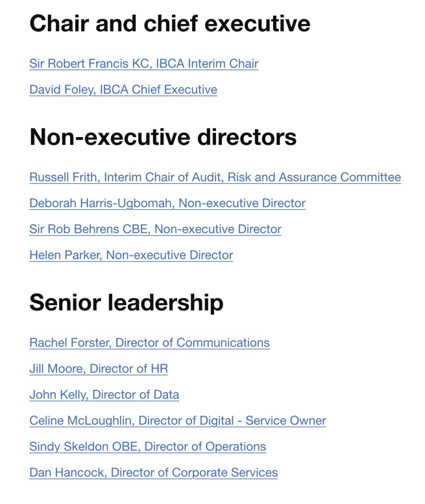
Task: Click Rachel Forster, Director of Communications
Action: (x=149, y=343)
